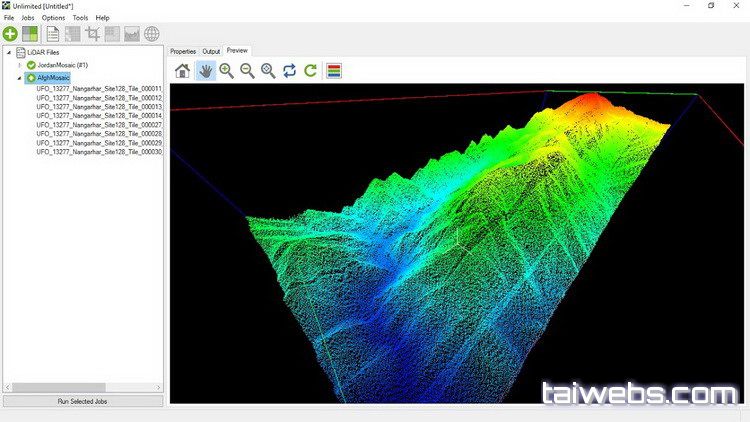Image resolution: width=750 pixels, height=422 pixels.
Task: Click the zoom-to-fit magnifier icon
Action: [268, 70]
